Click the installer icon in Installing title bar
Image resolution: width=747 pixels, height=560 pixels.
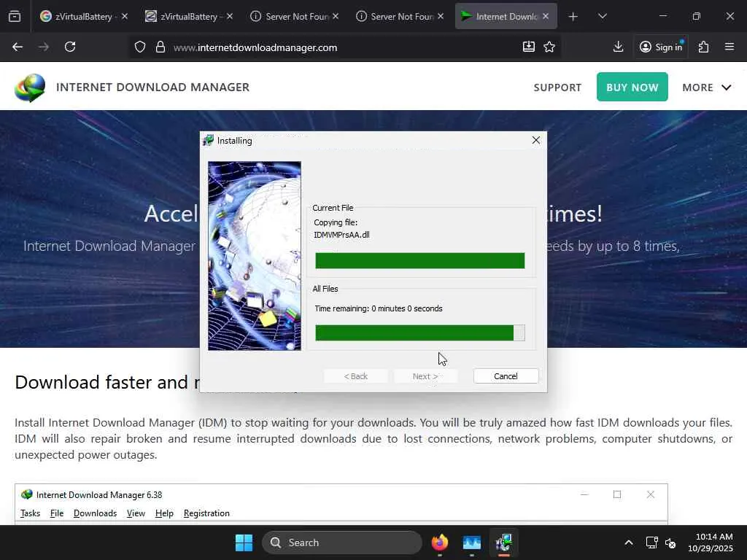click(x=208, y=141)
